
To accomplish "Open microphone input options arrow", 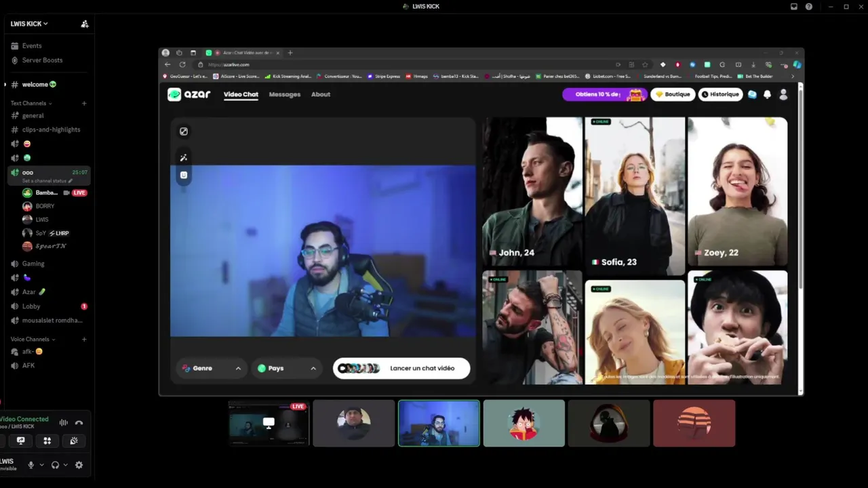I will click(x=41, y=465).
